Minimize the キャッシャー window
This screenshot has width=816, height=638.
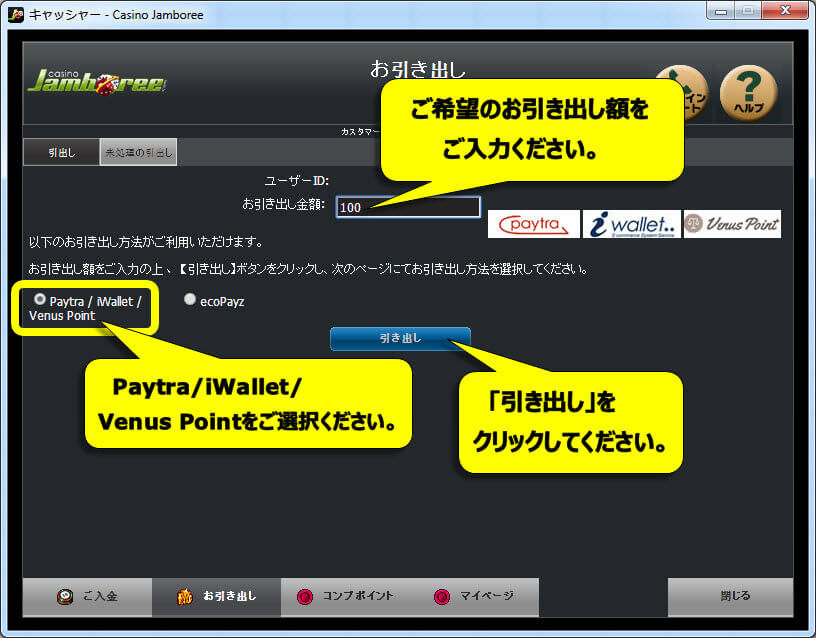721,10
